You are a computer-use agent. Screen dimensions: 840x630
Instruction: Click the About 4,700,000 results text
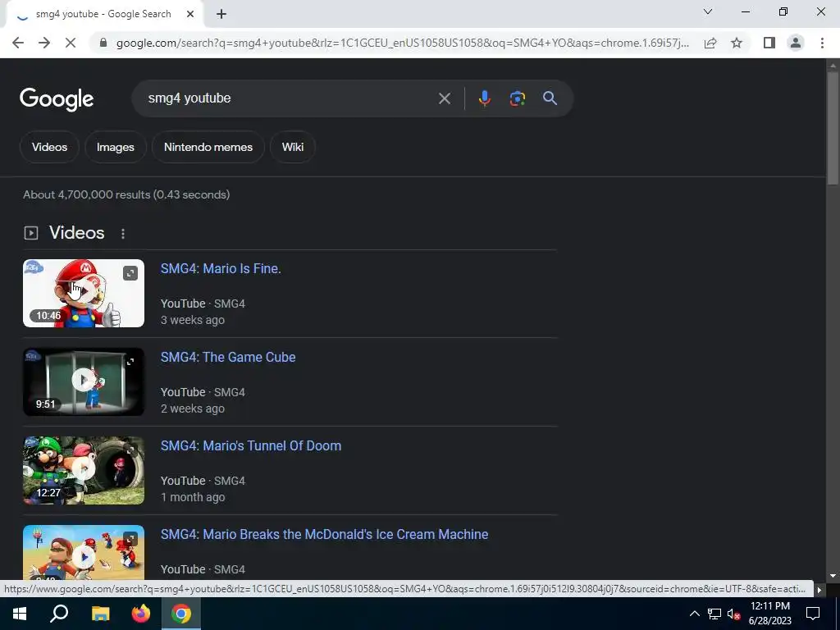(x=126, y=195)
